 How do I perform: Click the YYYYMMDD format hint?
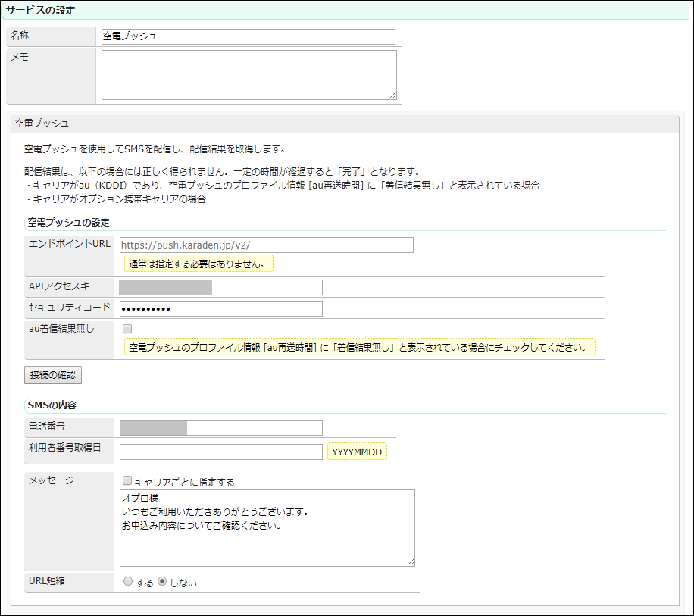click(357, 452)
